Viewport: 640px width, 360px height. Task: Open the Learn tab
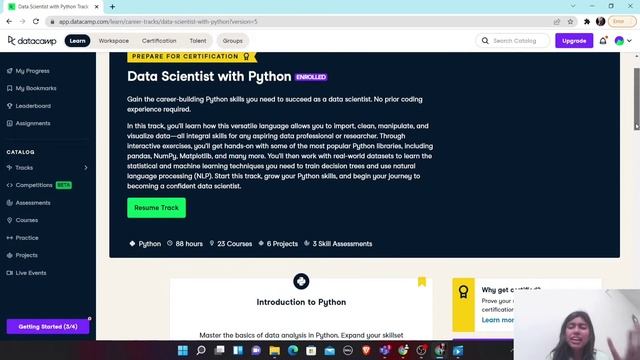77,41
